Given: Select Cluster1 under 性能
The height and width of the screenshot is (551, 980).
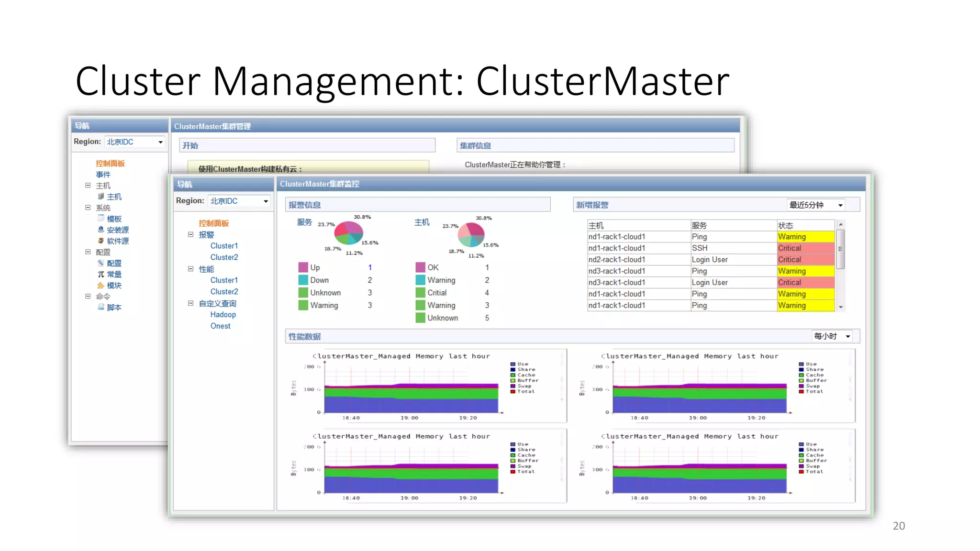Looking at the screenshot, I should click(224, 280).
